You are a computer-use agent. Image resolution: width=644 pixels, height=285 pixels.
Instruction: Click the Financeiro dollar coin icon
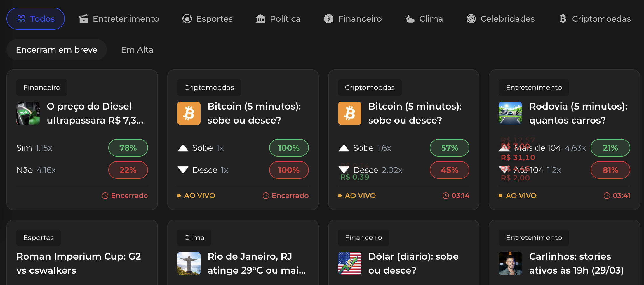tap(328, 19)
